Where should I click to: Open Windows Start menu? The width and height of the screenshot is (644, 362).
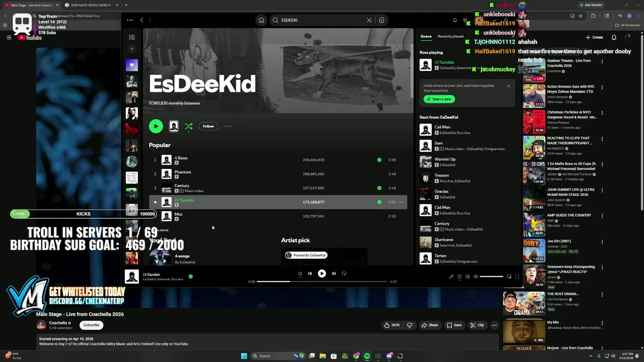coord(244,356)
